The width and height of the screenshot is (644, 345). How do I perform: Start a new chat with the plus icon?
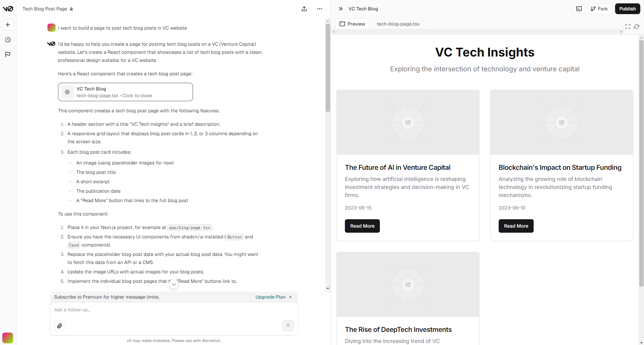coord(7,25)
